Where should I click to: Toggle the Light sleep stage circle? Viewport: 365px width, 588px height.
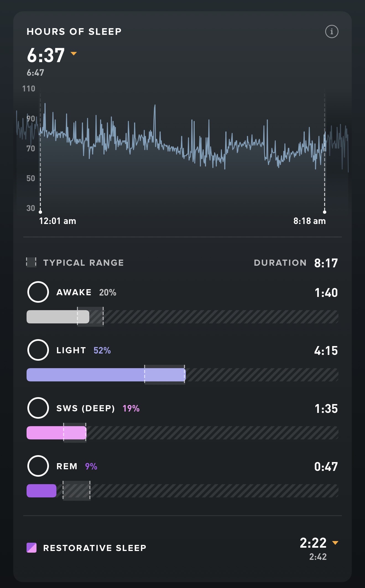[38, 350]
